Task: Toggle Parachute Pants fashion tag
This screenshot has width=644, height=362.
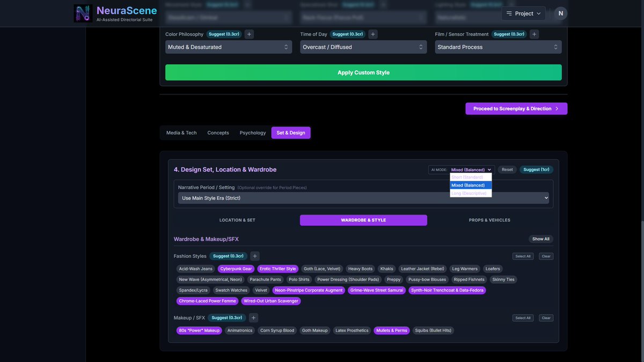Action: (x=265, y=279)
